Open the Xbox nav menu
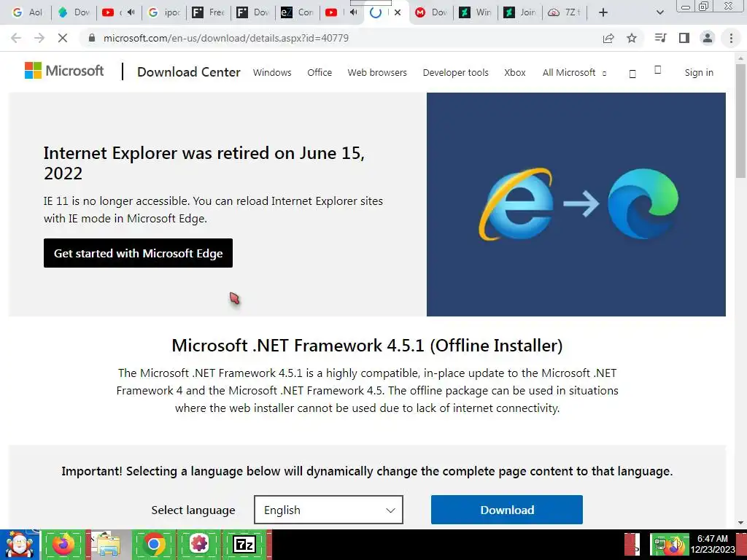This screenshot has height=560, width=747. coord(515,72)
